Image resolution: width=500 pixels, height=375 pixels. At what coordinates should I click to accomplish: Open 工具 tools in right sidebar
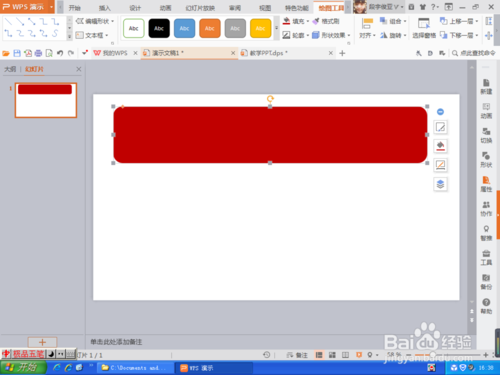[x=486, y=258]
